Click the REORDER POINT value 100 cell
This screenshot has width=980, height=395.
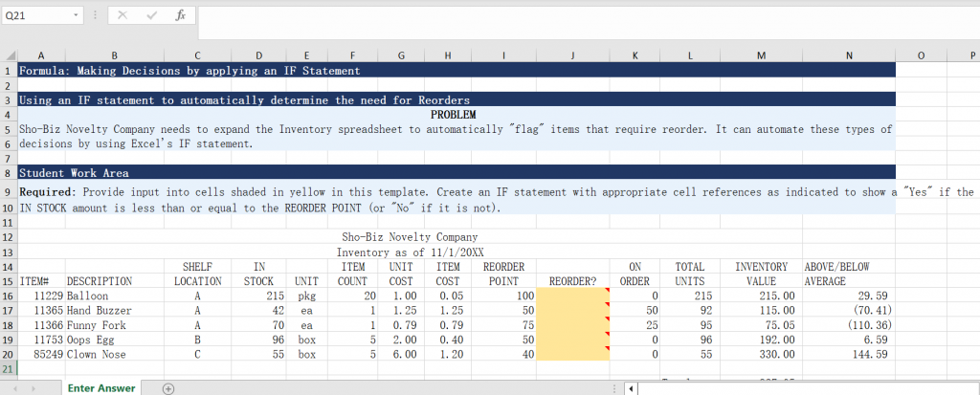point(503,296)
